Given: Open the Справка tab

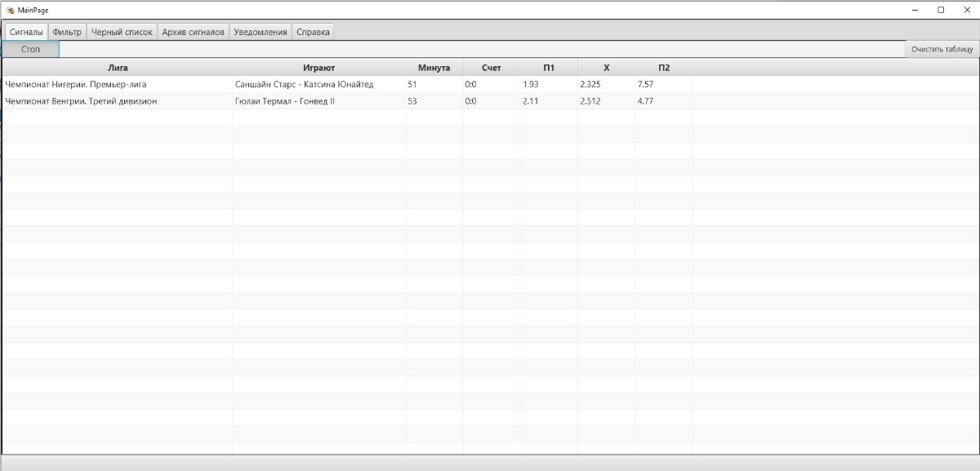Looking at the screenshot, I should pyautogui.click(x=313, y=32).
